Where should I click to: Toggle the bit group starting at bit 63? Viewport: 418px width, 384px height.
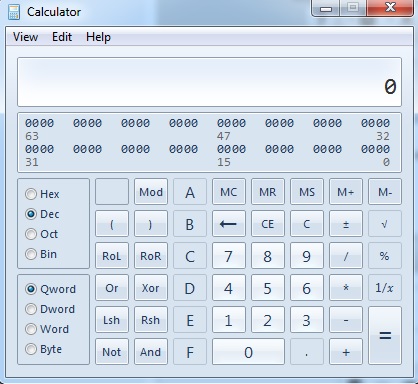(39, 123)
